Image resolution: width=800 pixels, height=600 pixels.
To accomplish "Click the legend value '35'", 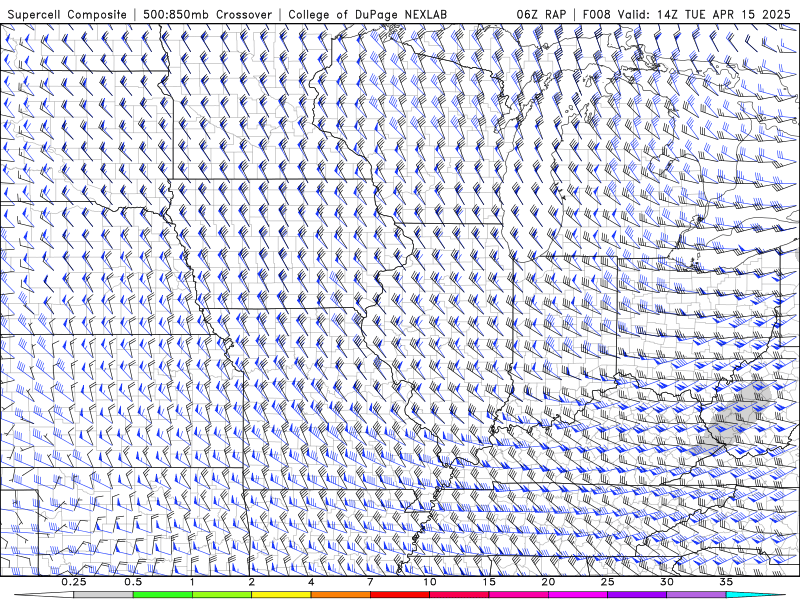I will coord(726,582).
